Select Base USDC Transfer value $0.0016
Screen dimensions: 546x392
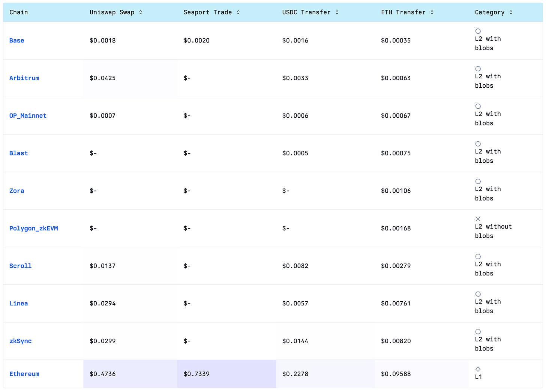295,40
